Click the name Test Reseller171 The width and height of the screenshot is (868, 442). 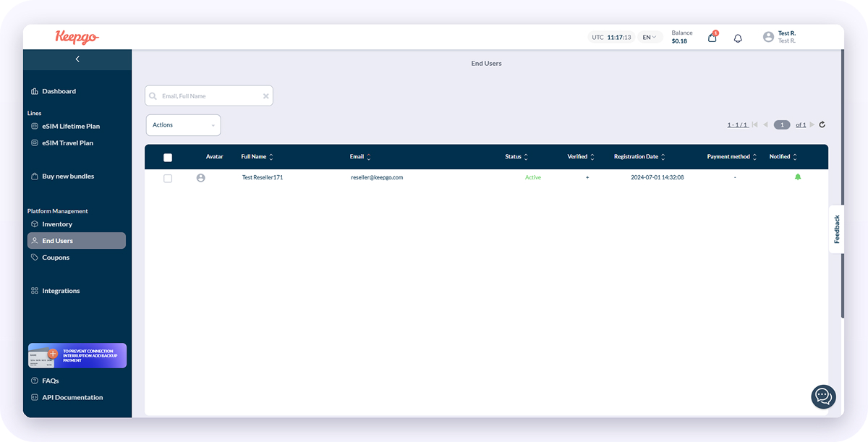pos(263,177)
